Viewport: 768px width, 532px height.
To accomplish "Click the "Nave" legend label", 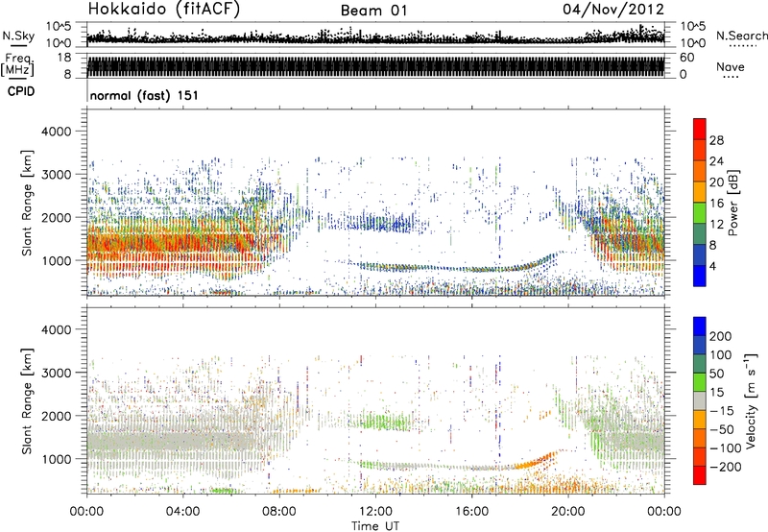I will click(x=731, y=66).
